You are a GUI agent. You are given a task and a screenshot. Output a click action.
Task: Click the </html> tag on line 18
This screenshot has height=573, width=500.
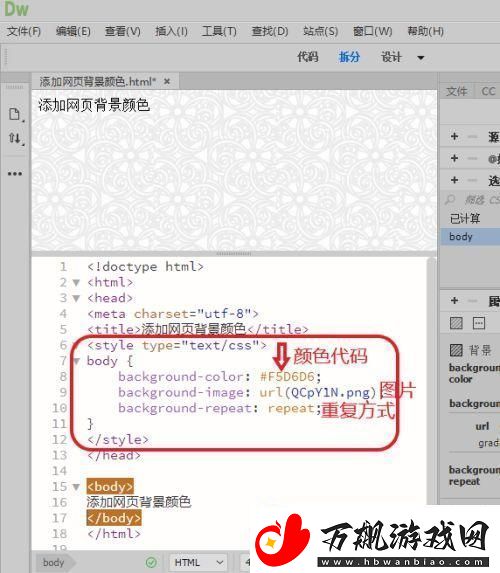point(114,534)
